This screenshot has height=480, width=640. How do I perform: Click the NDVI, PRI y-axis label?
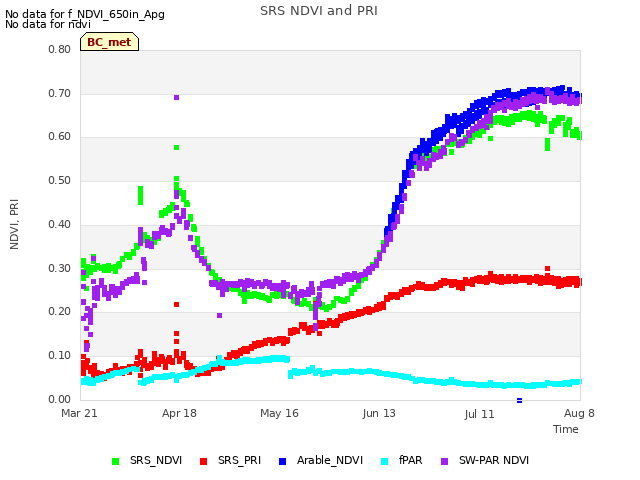[14, 224]
